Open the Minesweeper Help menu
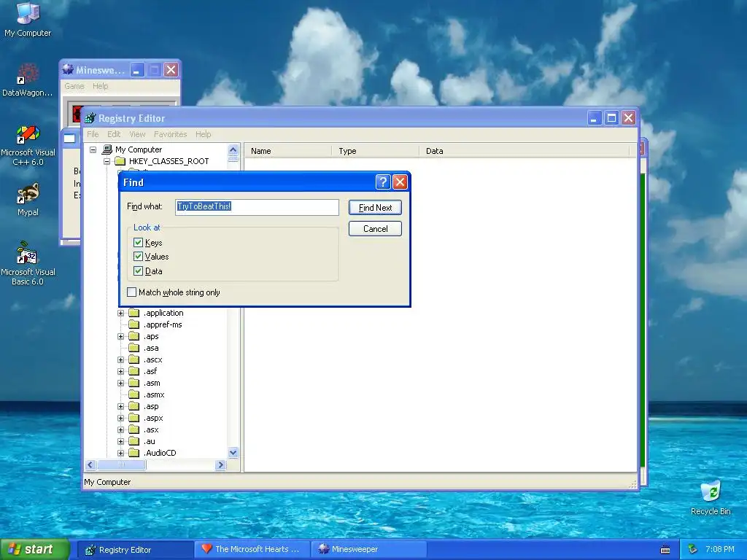 point(100,86)
